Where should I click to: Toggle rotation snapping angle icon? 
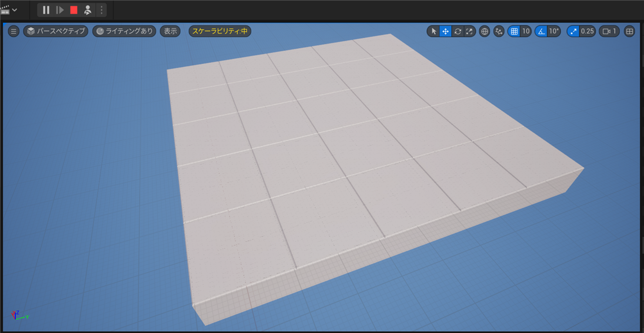tap(541, 31)
